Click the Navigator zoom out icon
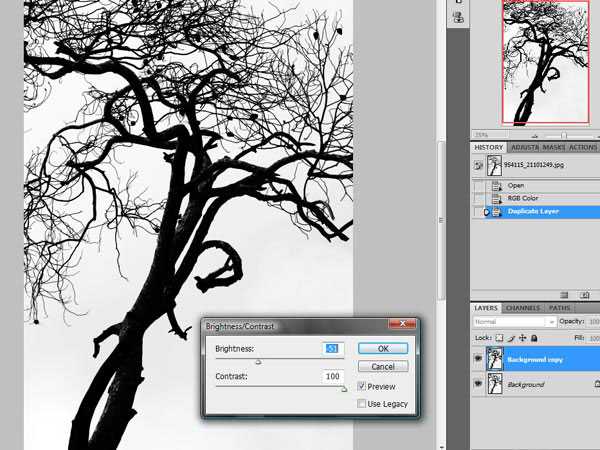600x450 pixels. point(535,135)
